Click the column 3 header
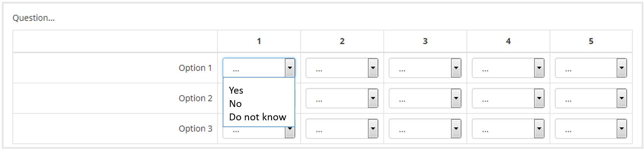 [x=425, y=41]
